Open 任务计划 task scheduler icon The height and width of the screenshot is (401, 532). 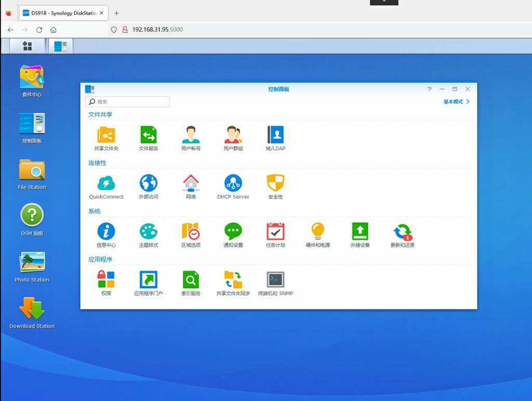pos(275,232)
